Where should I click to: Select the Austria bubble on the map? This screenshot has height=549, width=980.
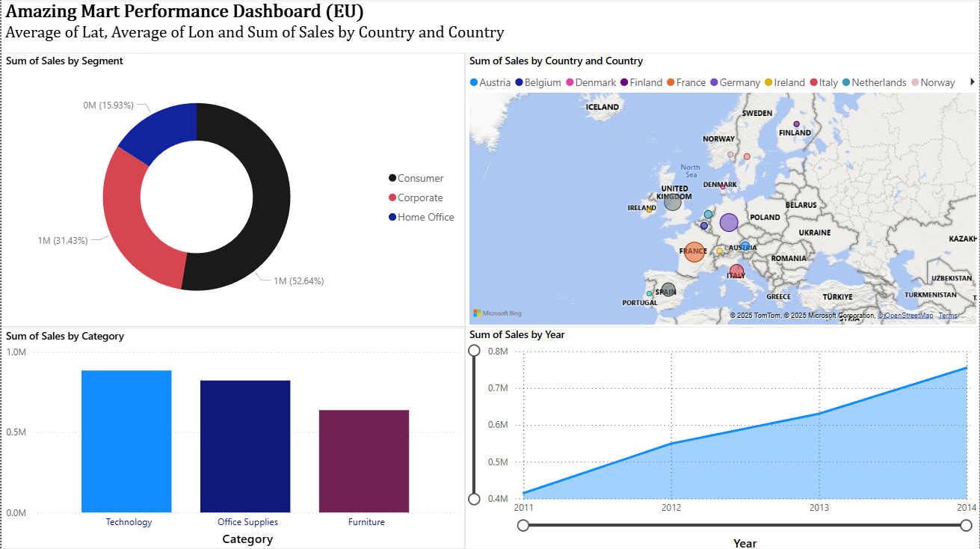tap(745, 246)
